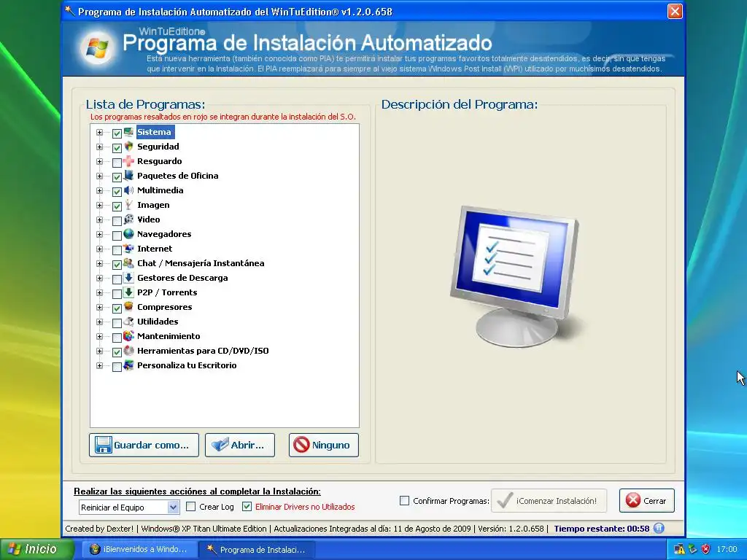Check the Navegadores checkbox
747x560 pixels.
click(x=117, y=236)
